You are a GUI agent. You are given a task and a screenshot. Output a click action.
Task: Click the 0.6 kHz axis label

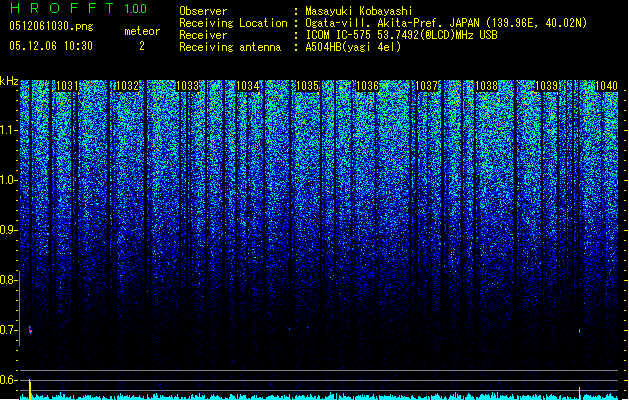(8, 380)
